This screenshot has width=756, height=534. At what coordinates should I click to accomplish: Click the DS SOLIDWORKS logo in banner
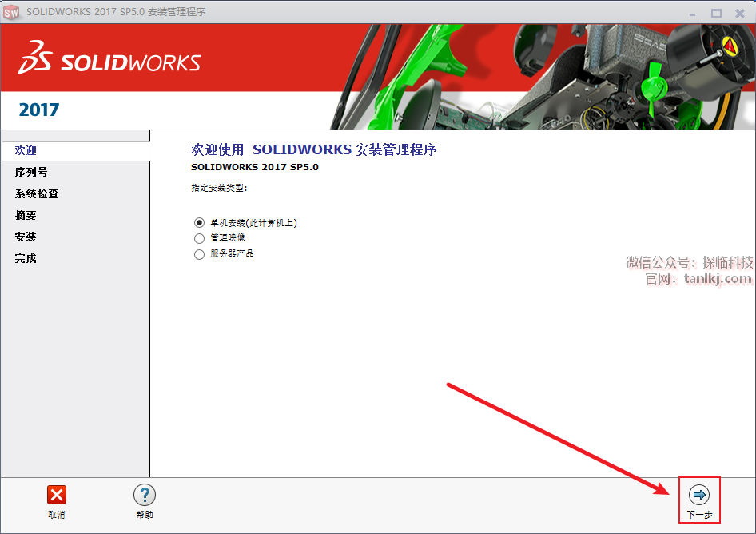[109, 62]
